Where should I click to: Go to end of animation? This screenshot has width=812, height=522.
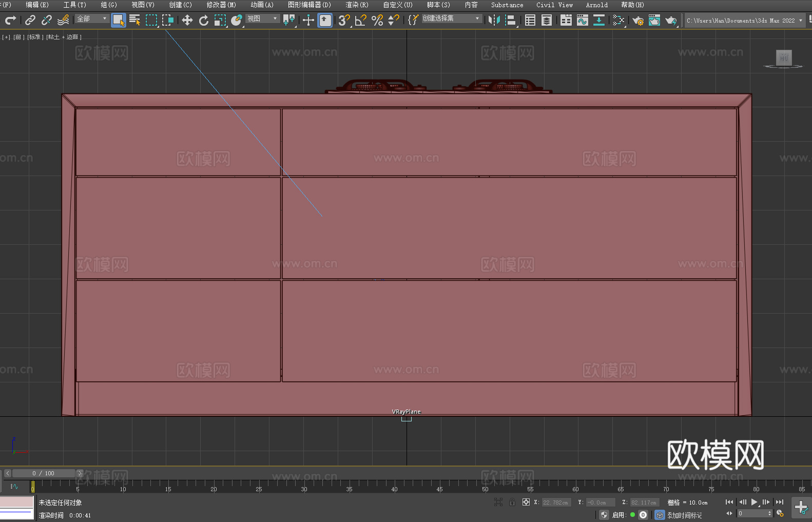780,502
